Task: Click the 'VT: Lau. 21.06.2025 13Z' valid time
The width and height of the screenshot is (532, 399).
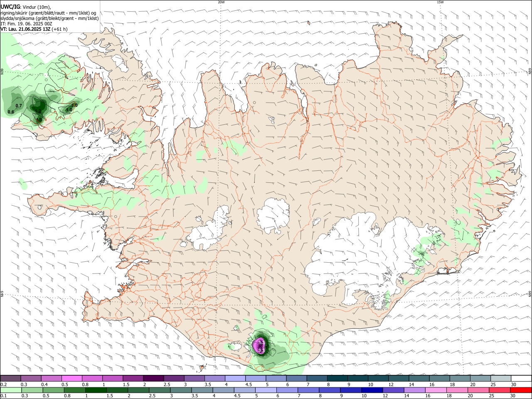Action: pos(25,29)
